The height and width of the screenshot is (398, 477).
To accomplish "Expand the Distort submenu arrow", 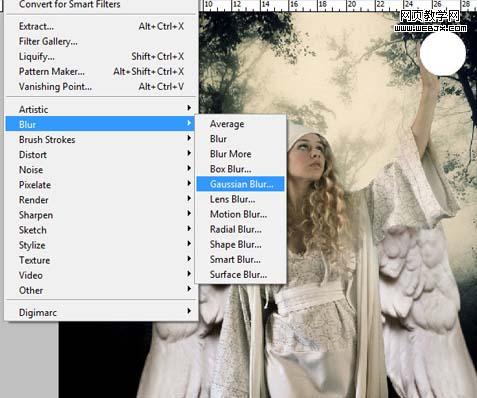I will pyautogui.click(x=189, y=153).
